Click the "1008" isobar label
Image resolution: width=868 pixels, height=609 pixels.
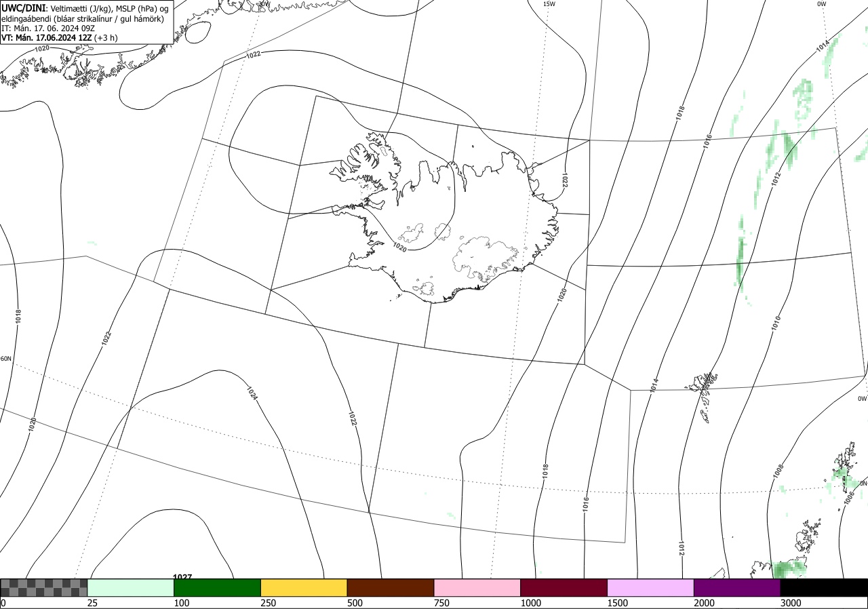point(778,471)
